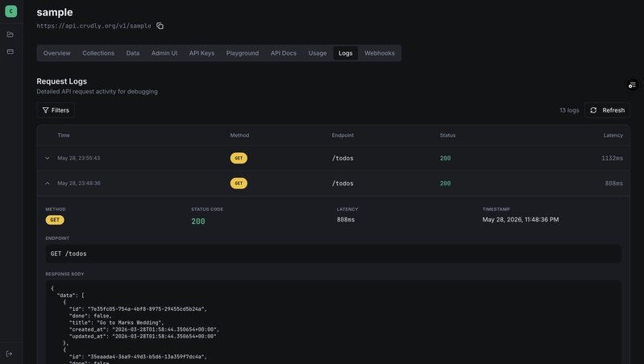Image resolution: width=644 pixels, height=364 pixels.
Task: Click the large 200 status code in details
Action: 198,221
